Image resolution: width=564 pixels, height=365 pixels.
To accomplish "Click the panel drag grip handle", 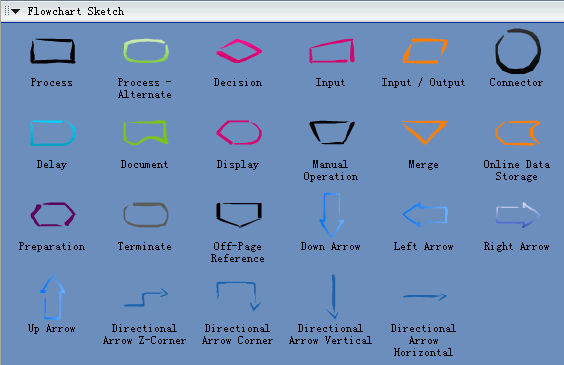I will pyautogui.click(x=7, y=11).
